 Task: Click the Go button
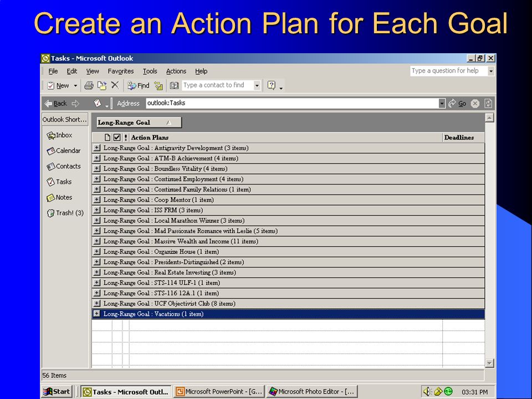point(457,104)
